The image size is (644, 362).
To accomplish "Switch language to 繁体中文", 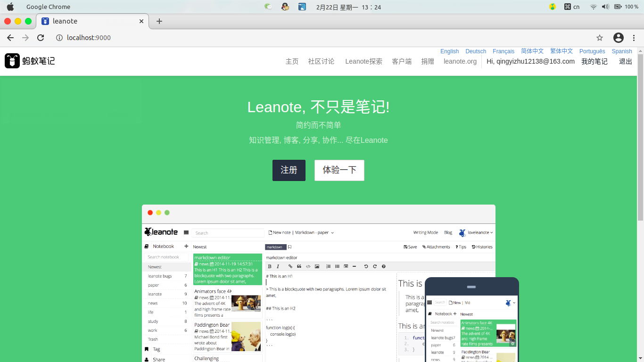I will 561,51.
